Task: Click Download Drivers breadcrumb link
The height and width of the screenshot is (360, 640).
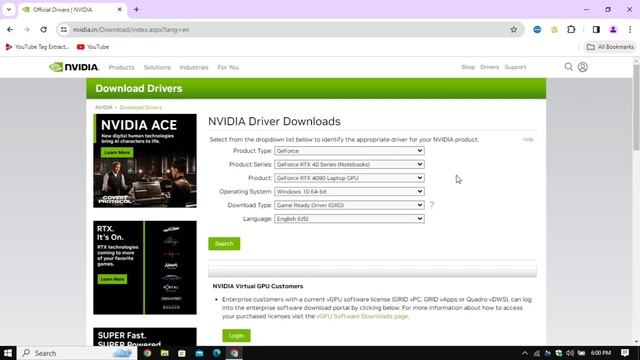Action: pyautogui.click(x=140, y=107)
